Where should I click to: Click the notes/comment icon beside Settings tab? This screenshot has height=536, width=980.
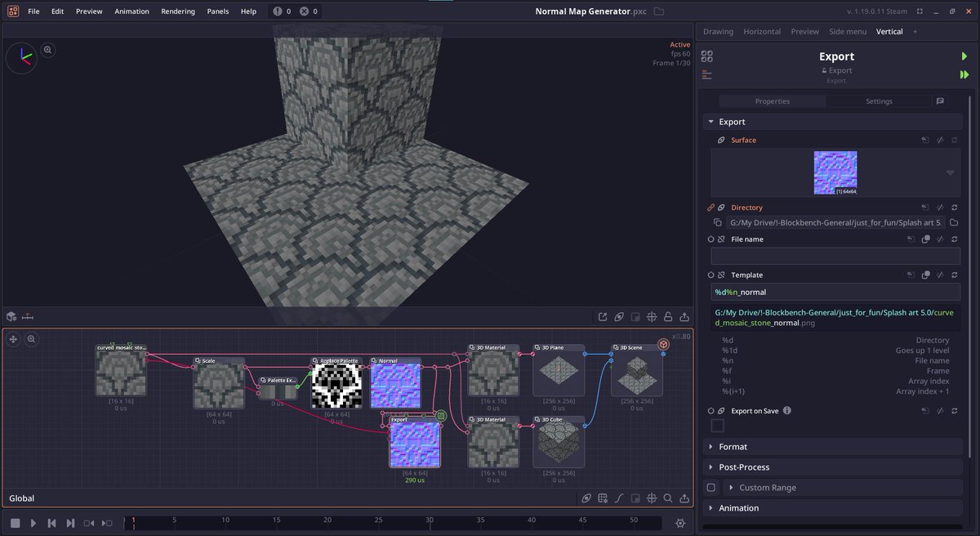click(940, 101)
